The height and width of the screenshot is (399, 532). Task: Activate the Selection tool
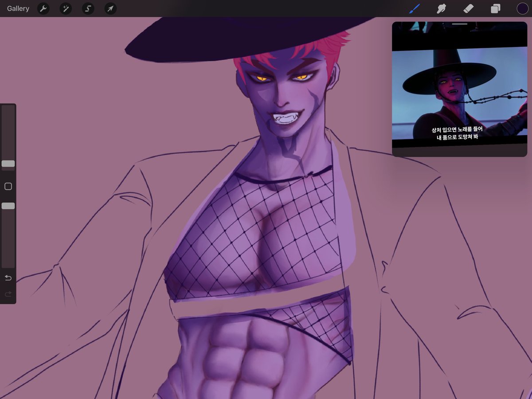pos(88,8)
